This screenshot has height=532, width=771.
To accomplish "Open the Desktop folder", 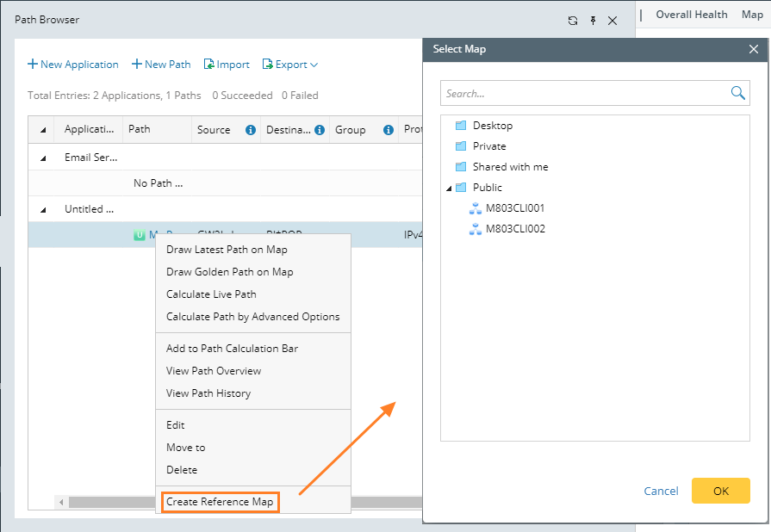I will coord(492,126).
